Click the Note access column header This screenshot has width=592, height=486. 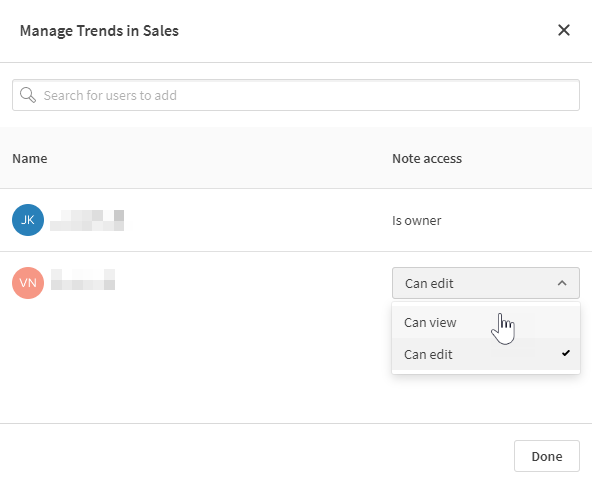pos(427,159)
